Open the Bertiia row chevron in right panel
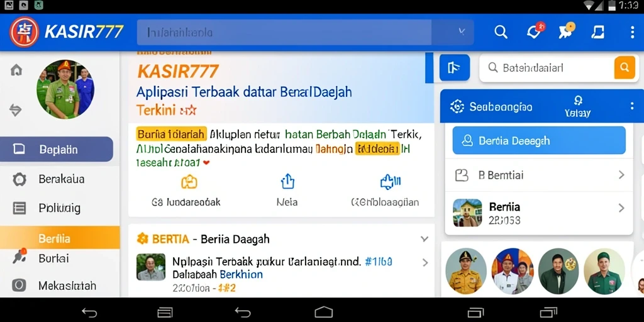 621,208
